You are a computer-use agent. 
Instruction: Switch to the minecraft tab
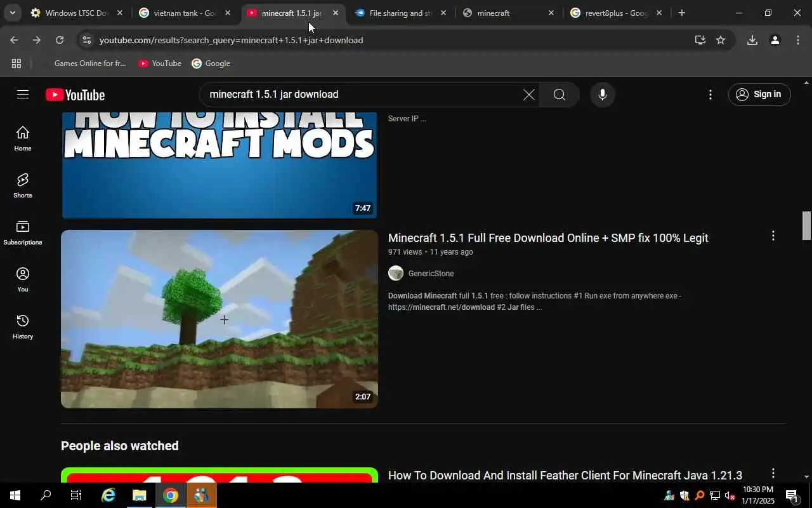pyautogui.click(x=509, y=13)
